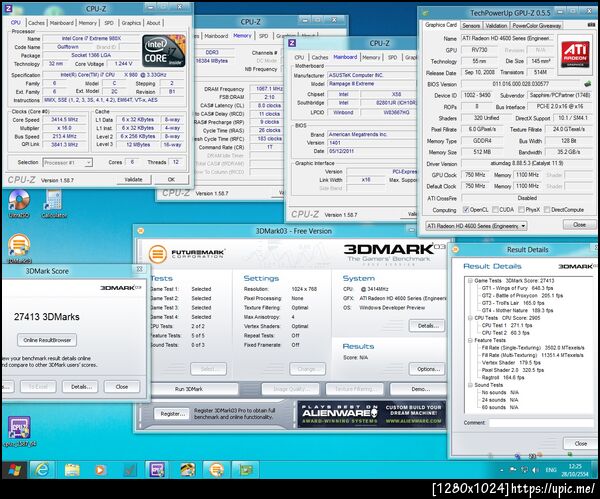Collapse the Game Tests tree node
The image size is (600, 499).
470,280
